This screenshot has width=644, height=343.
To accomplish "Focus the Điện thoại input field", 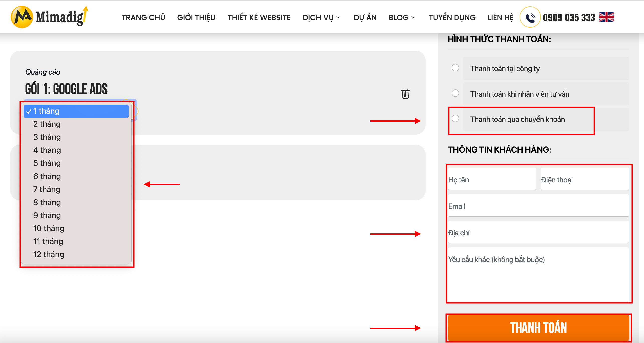I will click(585, 179).
